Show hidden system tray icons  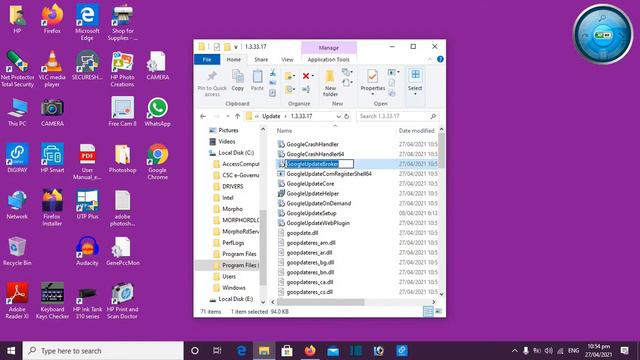click(515, 351)
